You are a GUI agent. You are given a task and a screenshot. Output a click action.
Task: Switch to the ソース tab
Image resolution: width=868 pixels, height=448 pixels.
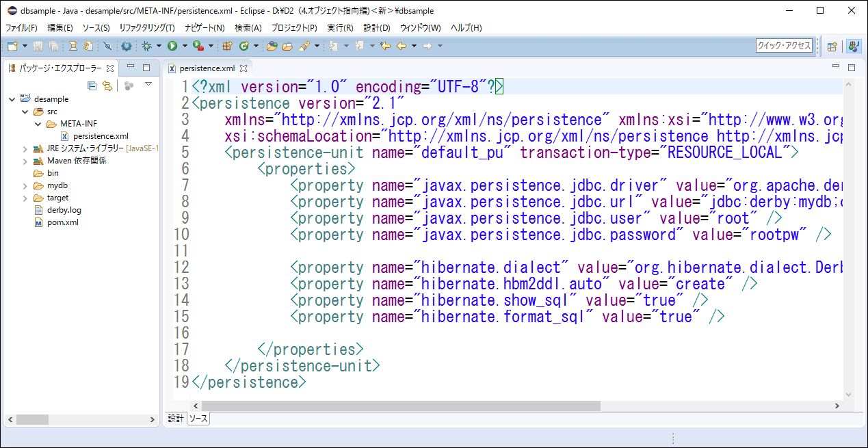pos(198,419)
